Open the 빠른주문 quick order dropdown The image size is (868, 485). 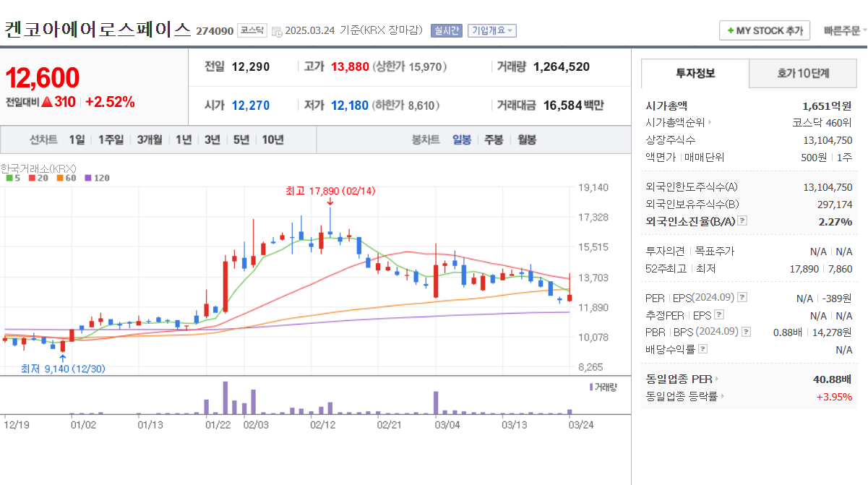coord(846,31)
